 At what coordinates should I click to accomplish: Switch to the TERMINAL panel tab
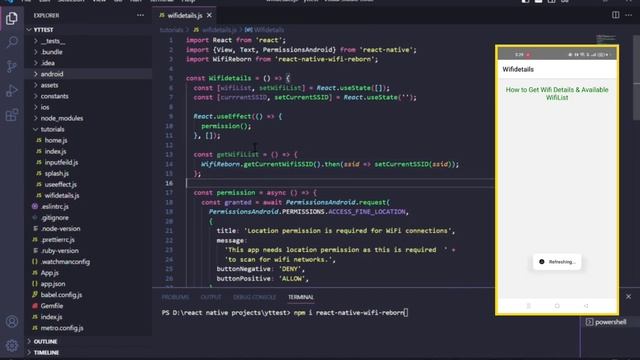pyautogui.click(x=301, y=297)
